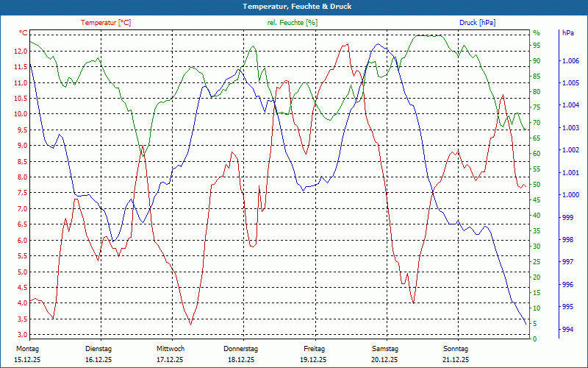The width and height of the screenshot is (588, 368).
Task: Select the red 'Temperatur [°C]' legend label
Action: pyautogui.click(x=106, y=23)
